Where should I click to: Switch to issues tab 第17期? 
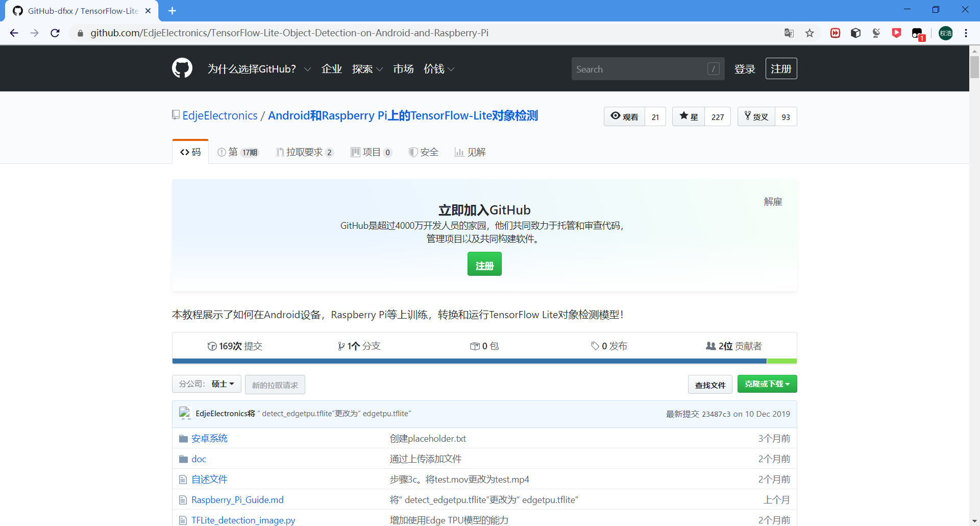238,152
